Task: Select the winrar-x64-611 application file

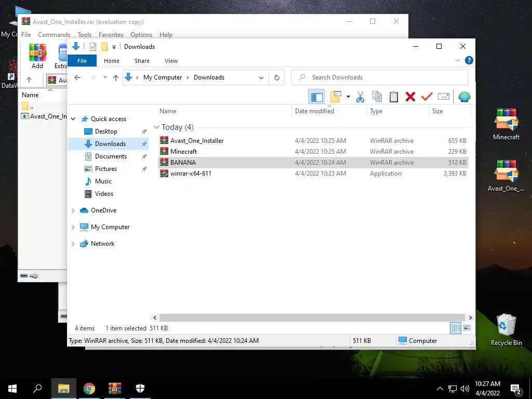Action: point(313,174)
